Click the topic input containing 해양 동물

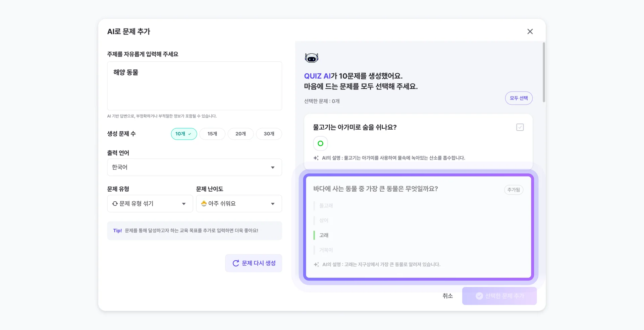tap(195, 86)
